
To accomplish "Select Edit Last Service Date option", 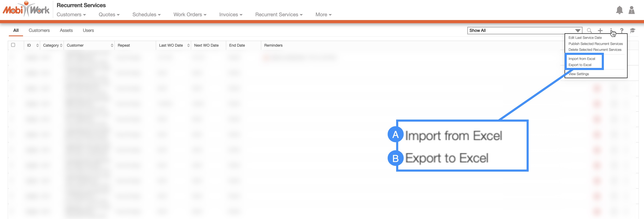I will click(585, 38).
